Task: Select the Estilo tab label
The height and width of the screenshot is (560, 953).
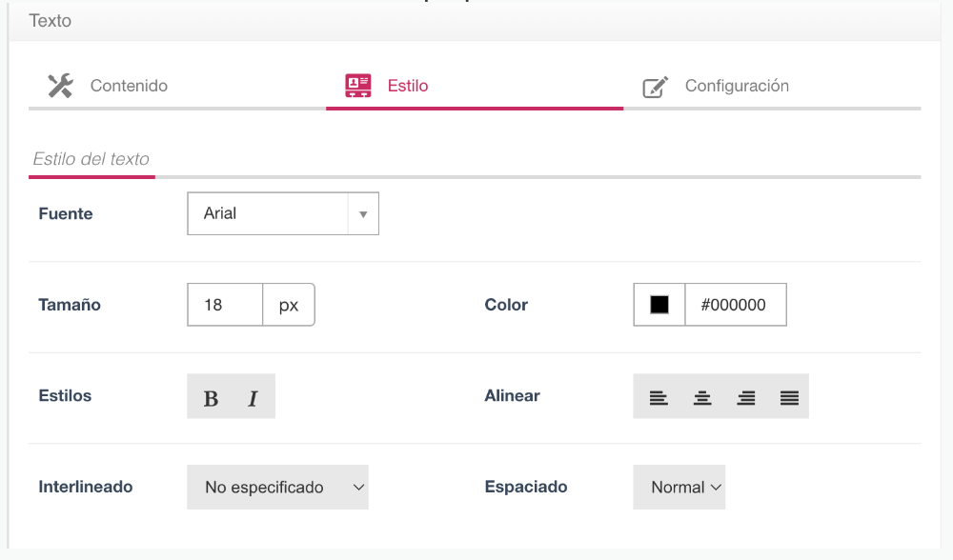Action: point(408,86)
